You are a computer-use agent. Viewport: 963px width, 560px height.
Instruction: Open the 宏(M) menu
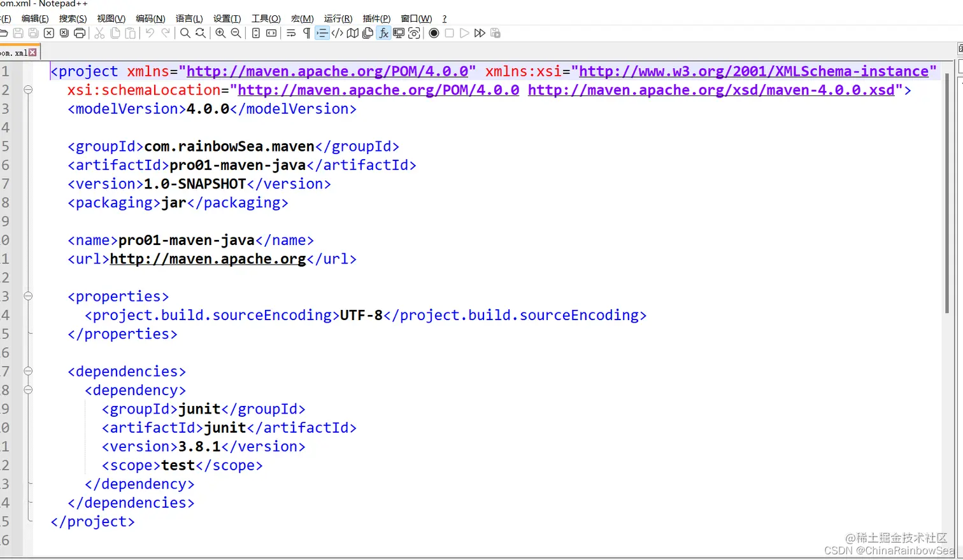point(303,18)
